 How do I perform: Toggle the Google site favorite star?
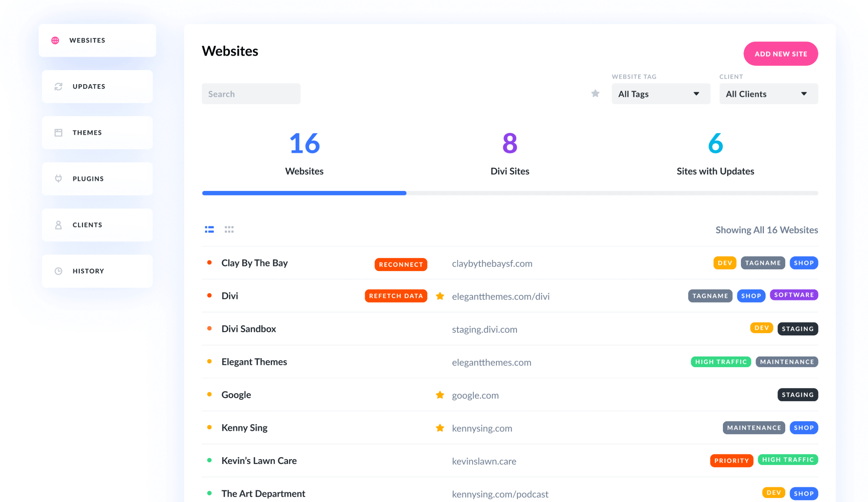click(440, 395)
